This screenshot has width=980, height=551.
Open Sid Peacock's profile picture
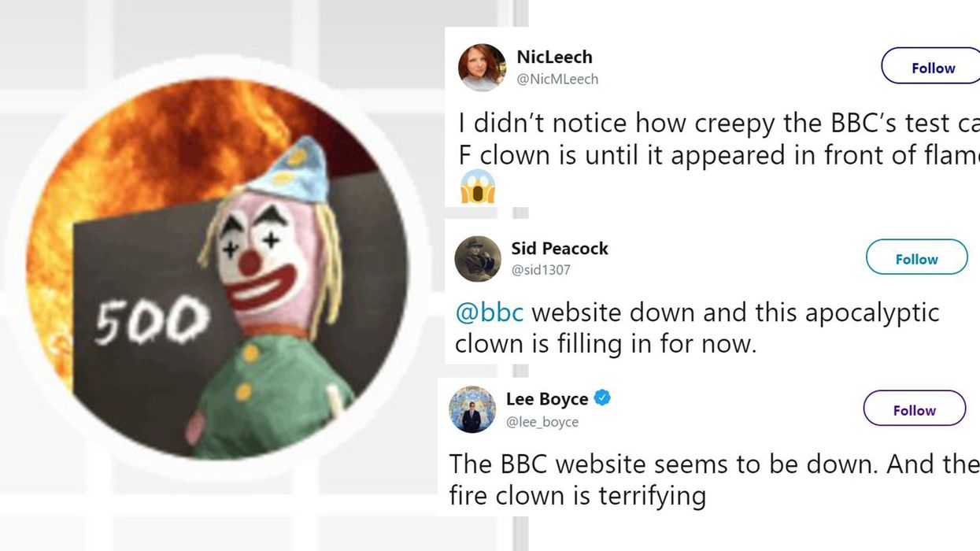click(x=478, y=259)
